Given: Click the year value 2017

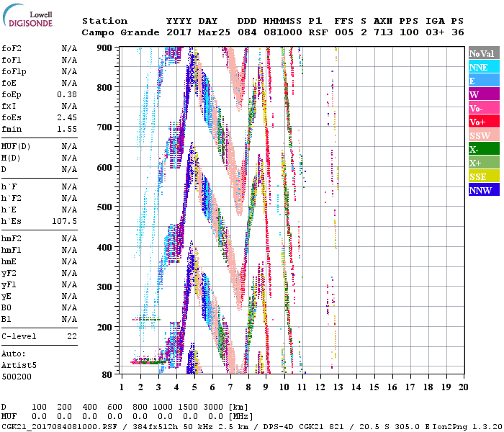Looking at the screenshot, I should tap(179, 32).
